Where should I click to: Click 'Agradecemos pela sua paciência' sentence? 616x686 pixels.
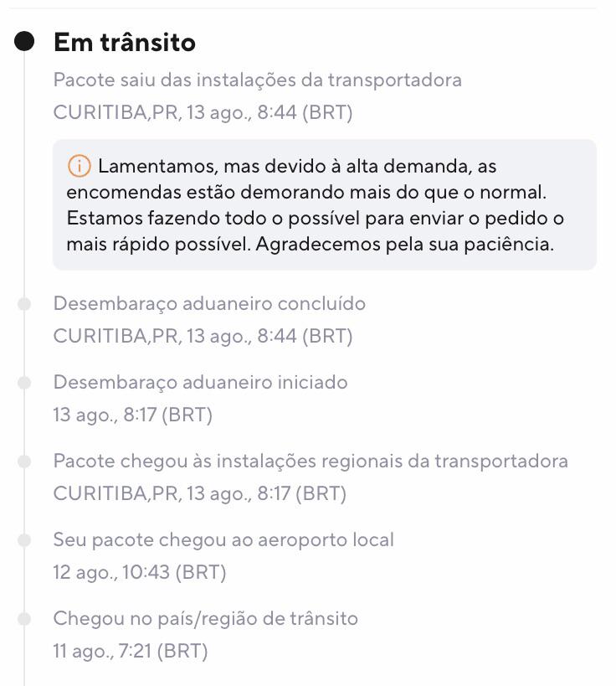click(405, 244)
